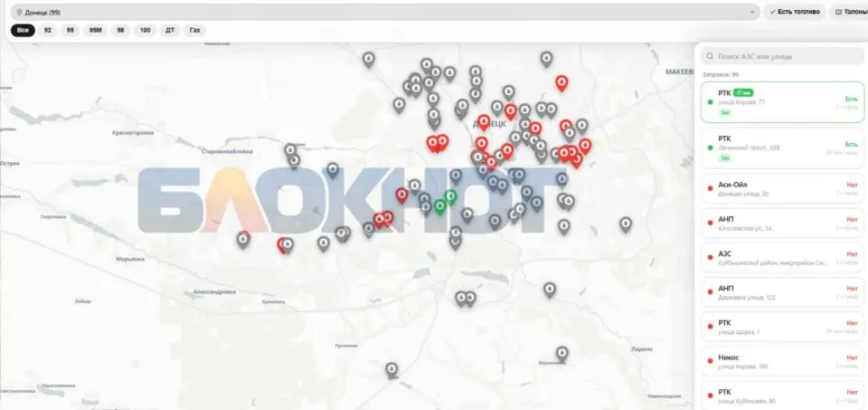Expand the city selector using its chevron arrow
Viewport: 868px width, 410px height.
(x=751, y=12)
